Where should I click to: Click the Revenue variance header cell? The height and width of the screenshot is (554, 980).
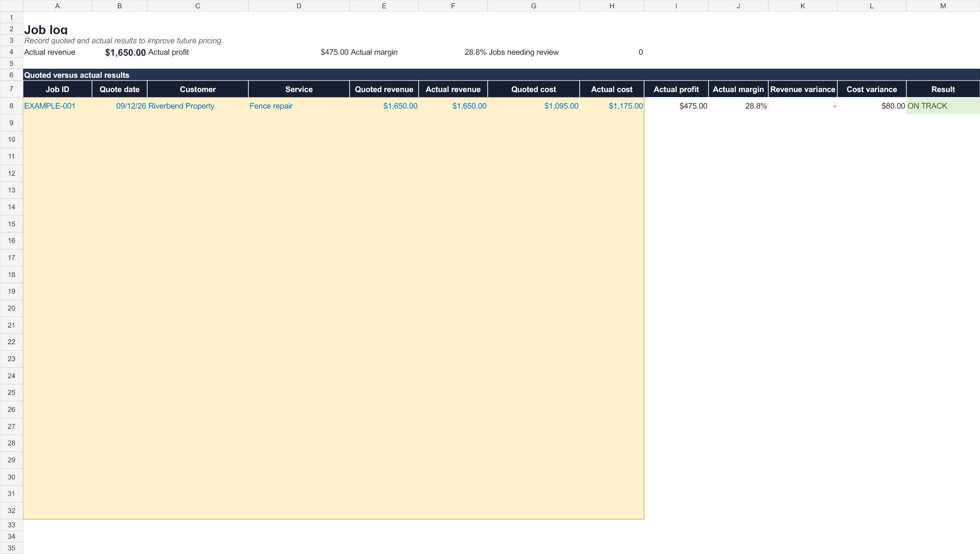(803, 89)
